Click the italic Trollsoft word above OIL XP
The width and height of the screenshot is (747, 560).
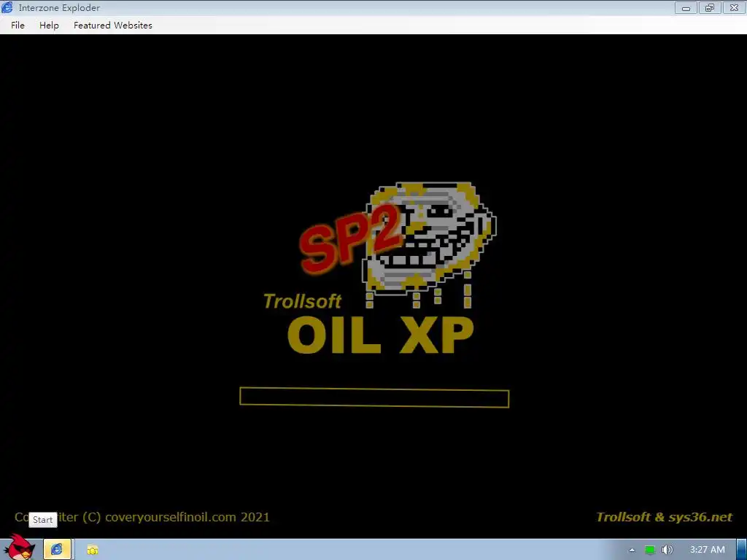click(302, 301)
